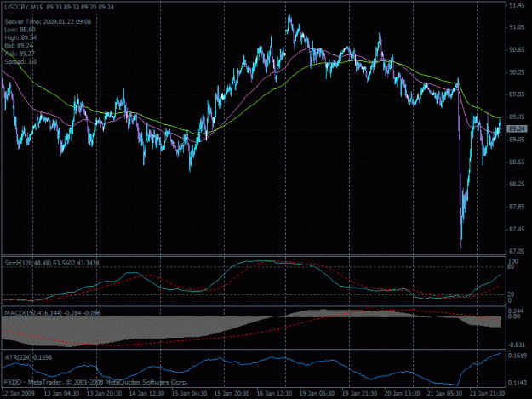The image size is (532, 399).
Task: Click the FXDD - MetaTrader copyright text
Action: pyautogui.click(x=96, y=382)
